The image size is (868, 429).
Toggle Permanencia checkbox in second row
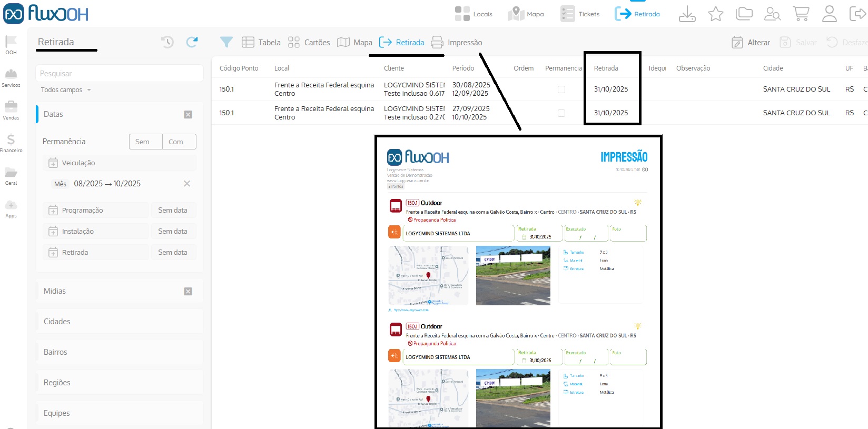(561, 113)
